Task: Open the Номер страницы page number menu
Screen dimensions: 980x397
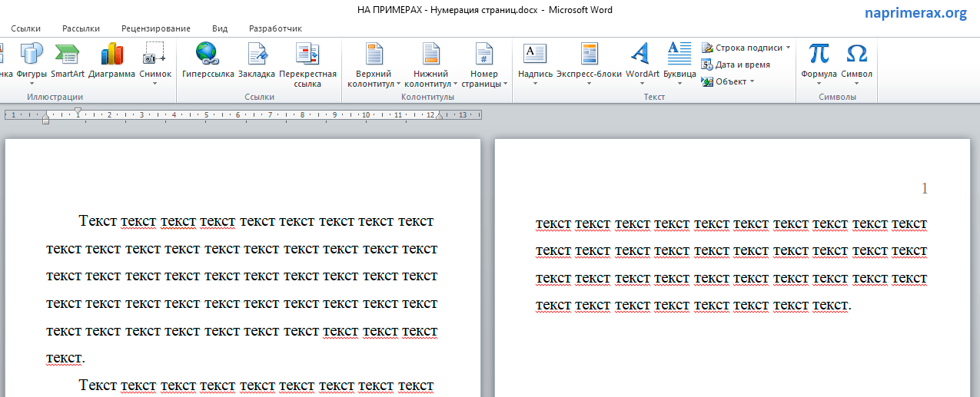Action: click(x=484, y=66)
